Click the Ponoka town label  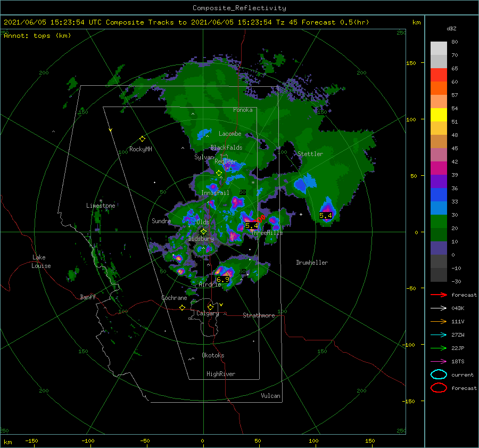coord(243,110)
